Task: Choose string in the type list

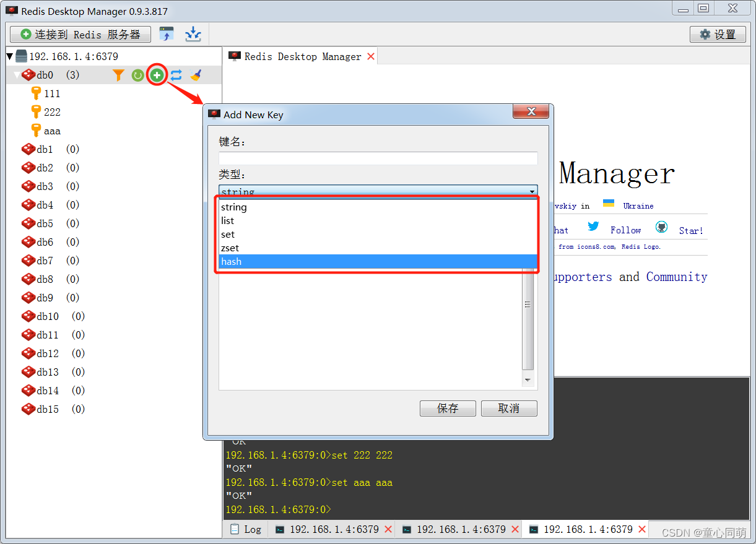Action: point(378,207)
